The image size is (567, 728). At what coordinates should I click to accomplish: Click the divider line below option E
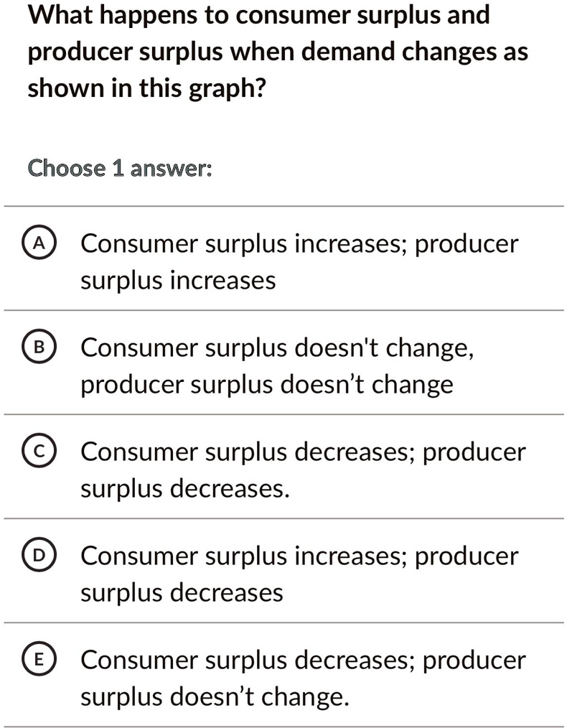point(283,725)
